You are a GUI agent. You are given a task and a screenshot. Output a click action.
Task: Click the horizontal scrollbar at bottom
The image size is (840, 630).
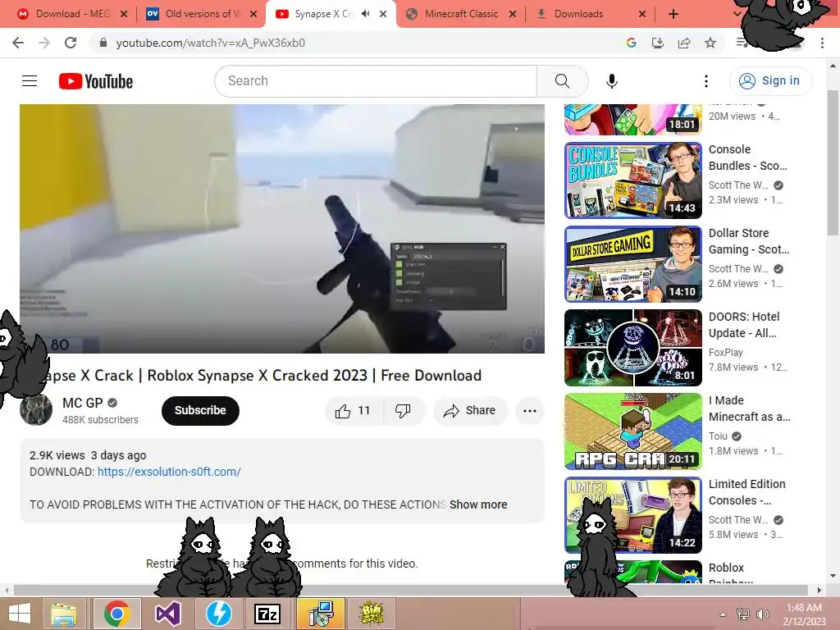tap(410, 590)
